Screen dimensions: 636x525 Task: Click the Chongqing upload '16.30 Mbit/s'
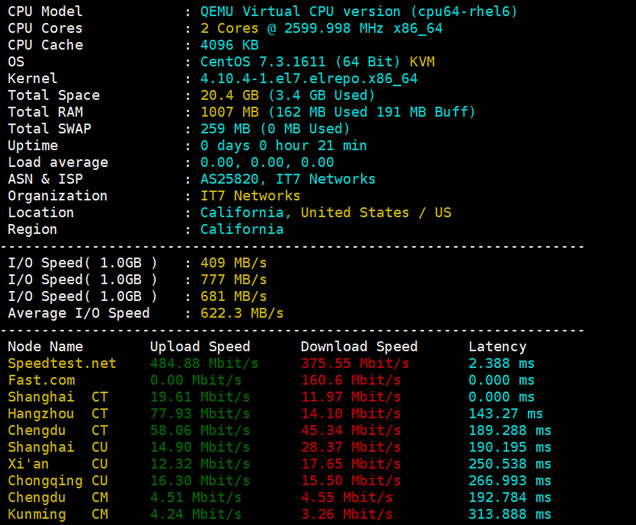[200, 481]
